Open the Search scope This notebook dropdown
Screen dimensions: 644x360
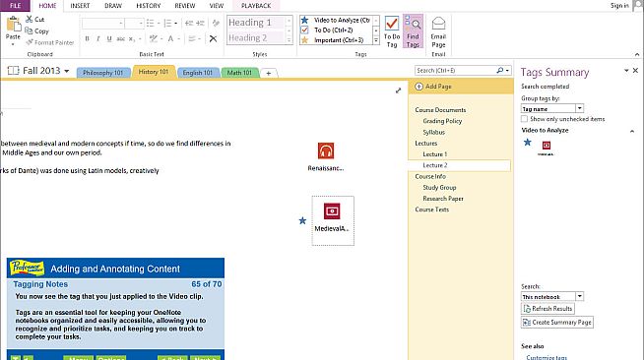pyautogui.click(x=579, y=296)
